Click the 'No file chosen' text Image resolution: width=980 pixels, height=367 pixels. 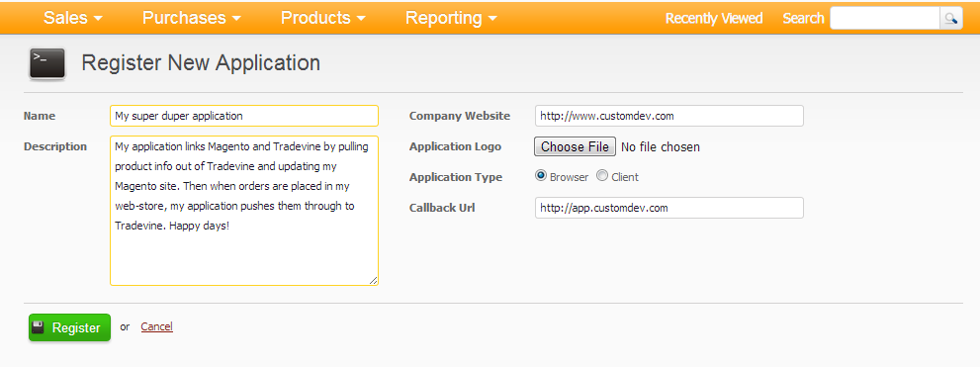pyautogui.click(x=661, y=147)
